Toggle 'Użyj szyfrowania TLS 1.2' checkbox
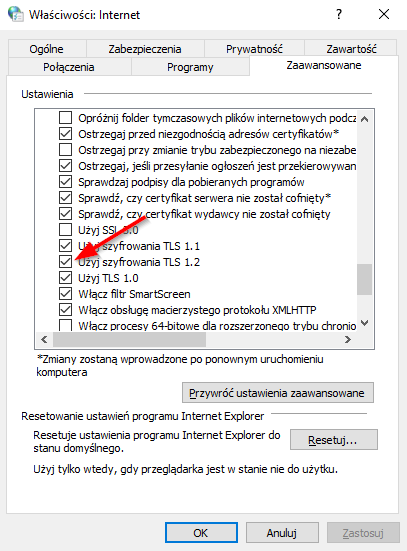The image size is (407, 551). pyautogui.click(x=65, y=262)
